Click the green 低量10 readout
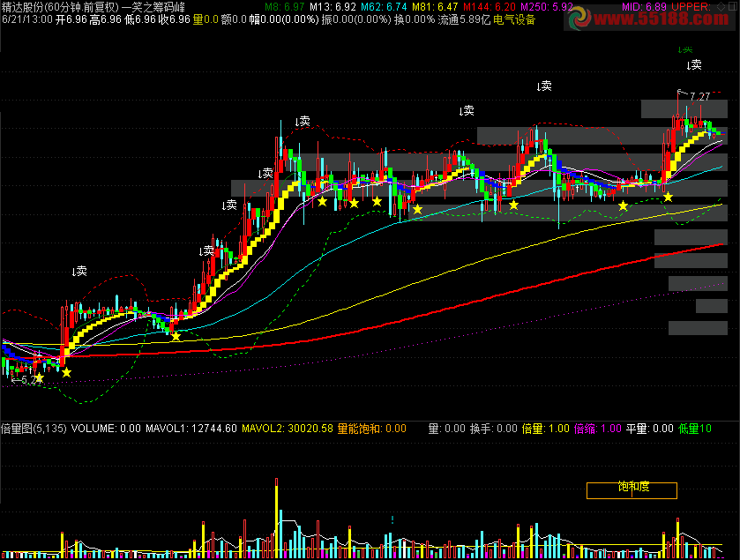The height and width of the screenshot is (560, 740). coord(695,429)
